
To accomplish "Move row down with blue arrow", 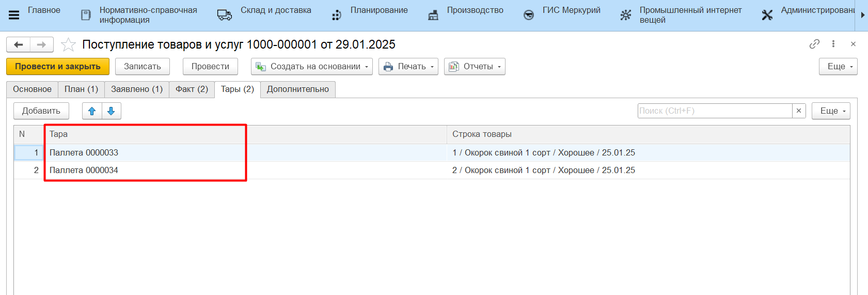I will point(111,111).
